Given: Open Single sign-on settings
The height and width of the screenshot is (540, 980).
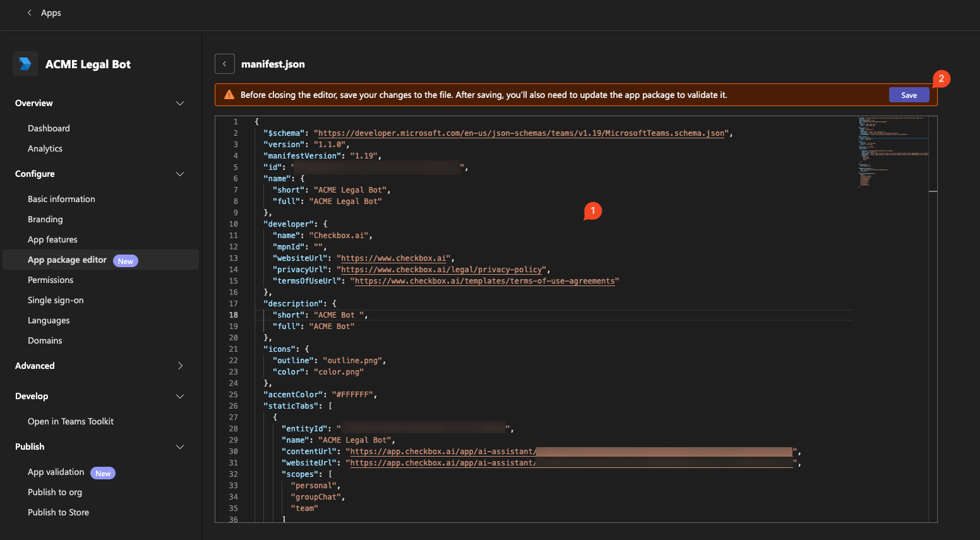Looking at the screenshot, I should (x=56, y=300).
